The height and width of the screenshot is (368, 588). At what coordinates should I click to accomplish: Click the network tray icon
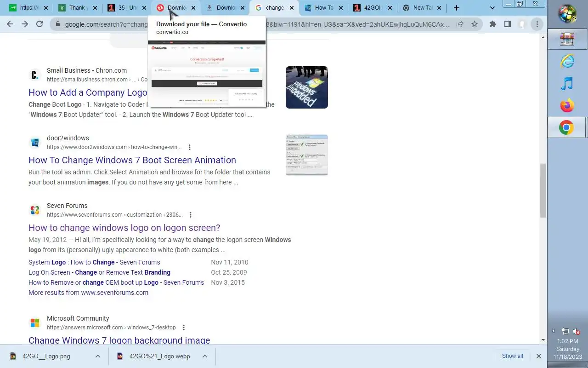565,331
